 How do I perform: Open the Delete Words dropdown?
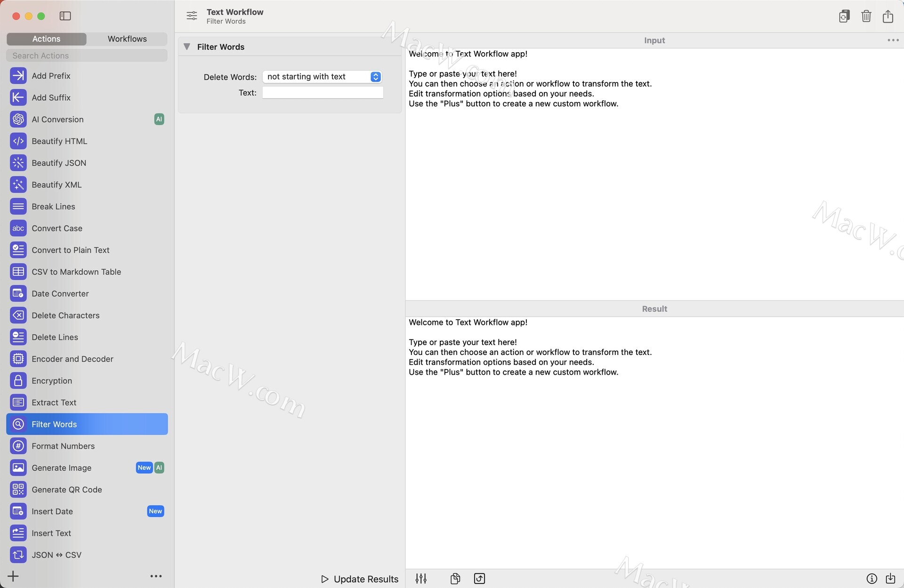pos(323,77)
